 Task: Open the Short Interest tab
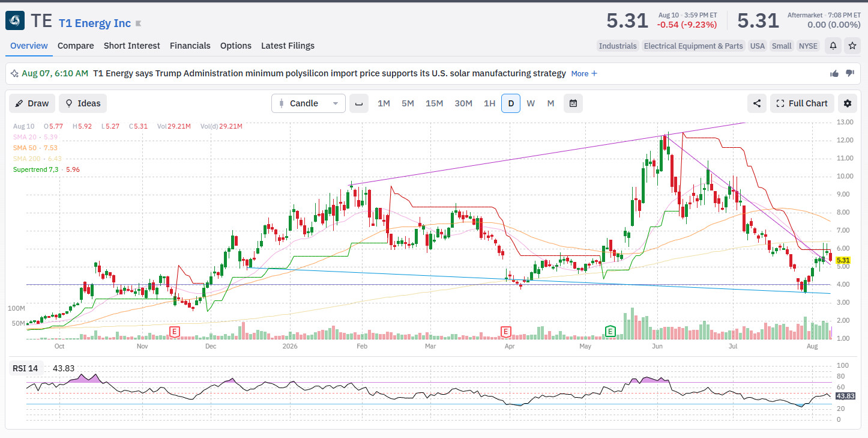[132, 46]
